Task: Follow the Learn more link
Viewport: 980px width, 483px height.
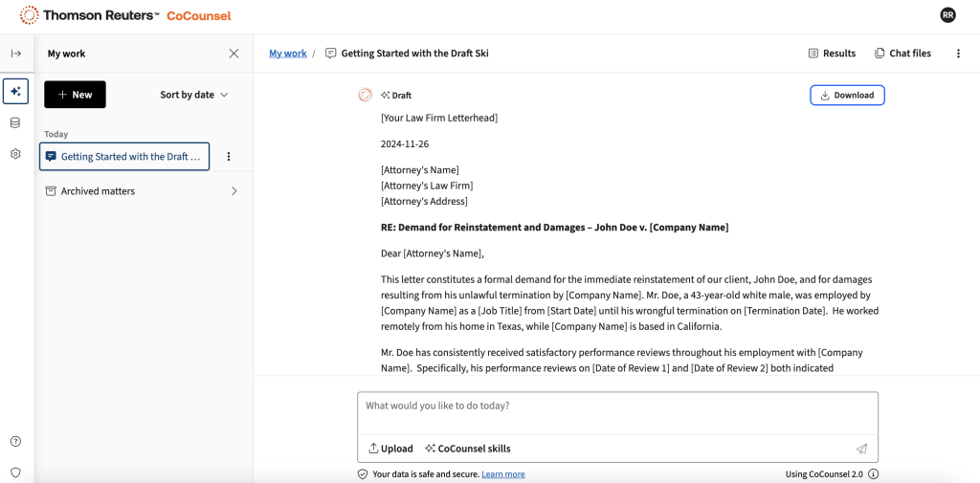Action: coord(502,474)
